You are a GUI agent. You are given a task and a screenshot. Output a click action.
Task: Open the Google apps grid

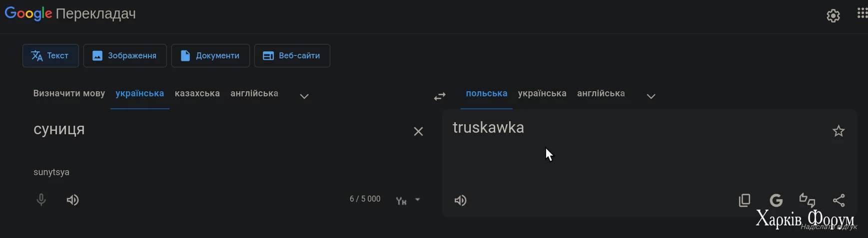tap(862, 13)
